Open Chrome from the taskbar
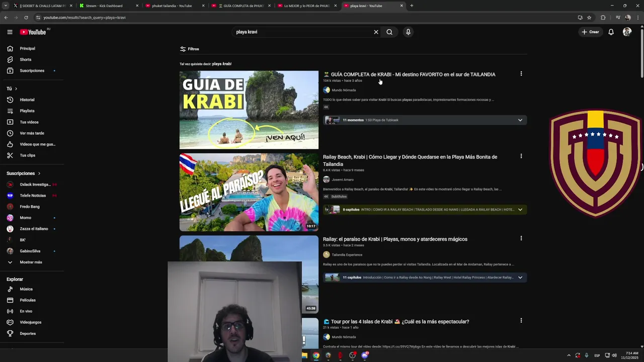The width and height of the screenshot is (644, 362). [x=315, y=355]
